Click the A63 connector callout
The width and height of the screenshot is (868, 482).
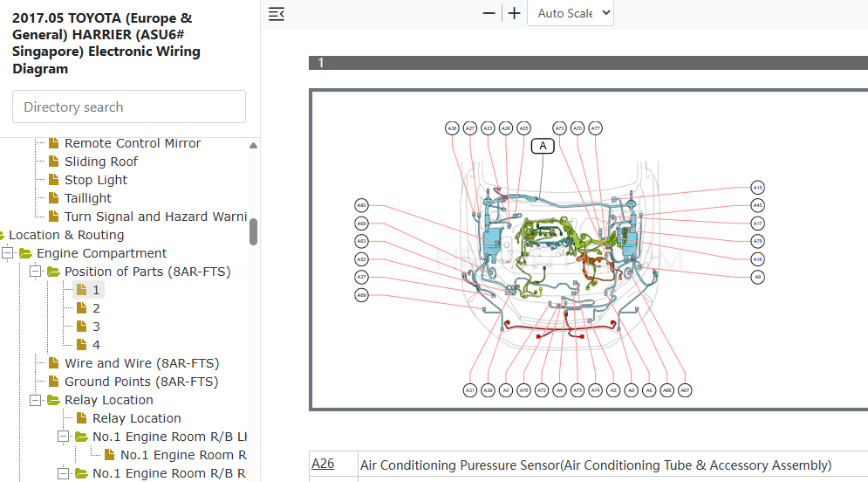click(x=361, y=241)
